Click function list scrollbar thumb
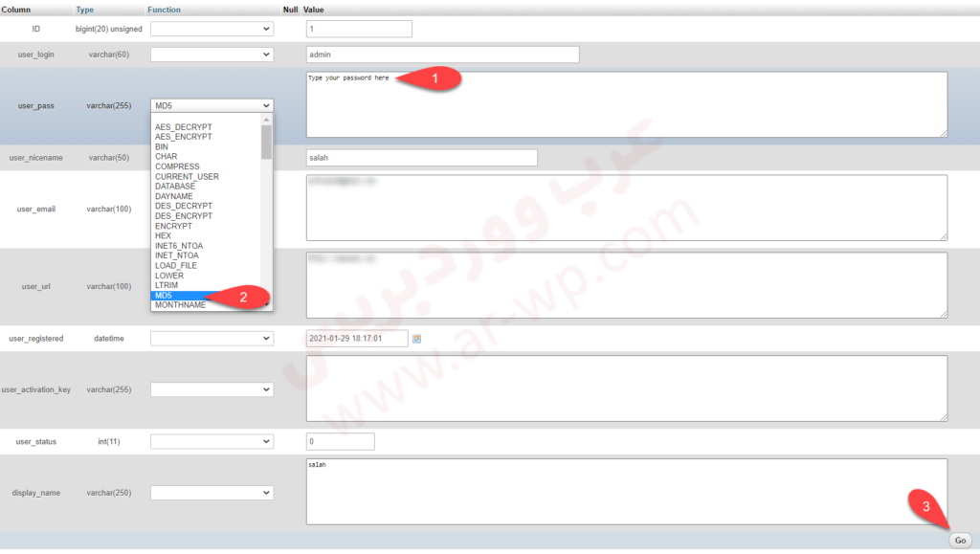980x554 pixels. 267,143
